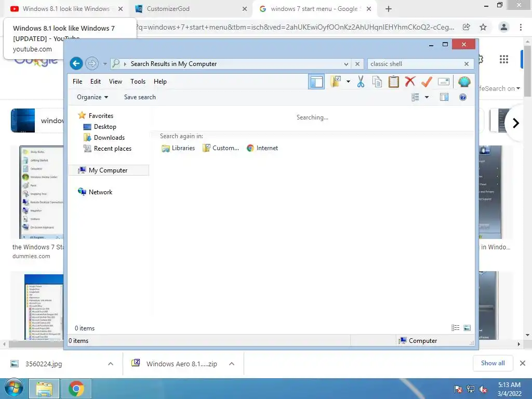Click the blue Help question mark icon
Viewport: 532px width, 399px height.
(463, 97)
